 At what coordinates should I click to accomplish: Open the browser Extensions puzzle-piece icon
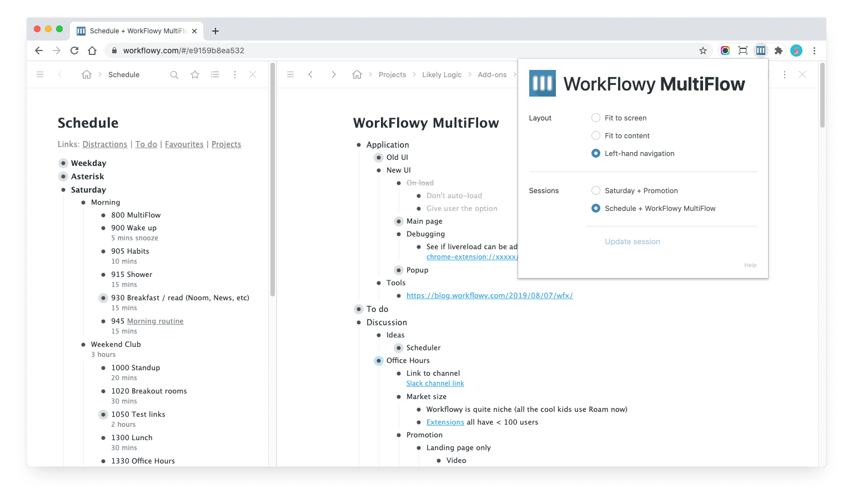pos(778,50)
